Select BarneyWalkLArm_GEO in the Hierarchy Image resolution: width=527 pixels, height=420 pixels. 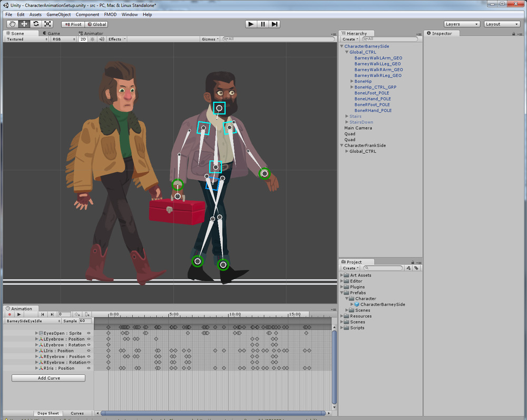(x=378, y=58)
